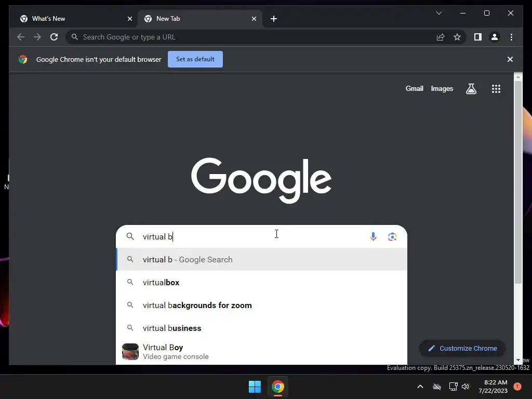This screenshot has height=399, width=532.
Task: Click the Chrome icon in the taskbar
Action: (277, 387)
